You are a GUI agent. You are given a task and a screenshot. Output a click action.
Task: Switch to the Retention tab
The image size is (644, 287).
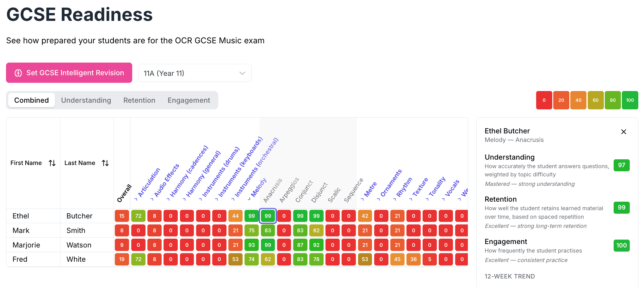click(x=139, y=100)
